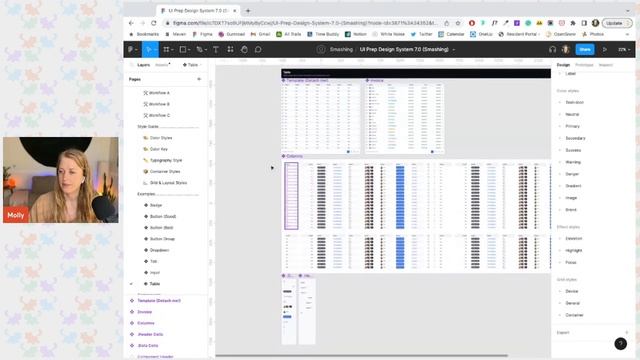This screenshot has width=640, height=360.
Task: Click the Share button
Action: (585, 49)
